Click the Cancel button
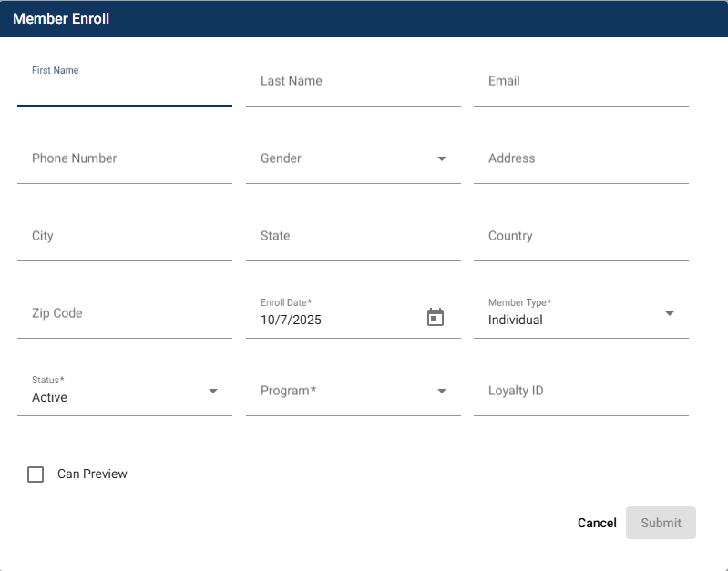The height and width of the screenshot is (571, 728). pyautogui.click(x=597, y=523)
